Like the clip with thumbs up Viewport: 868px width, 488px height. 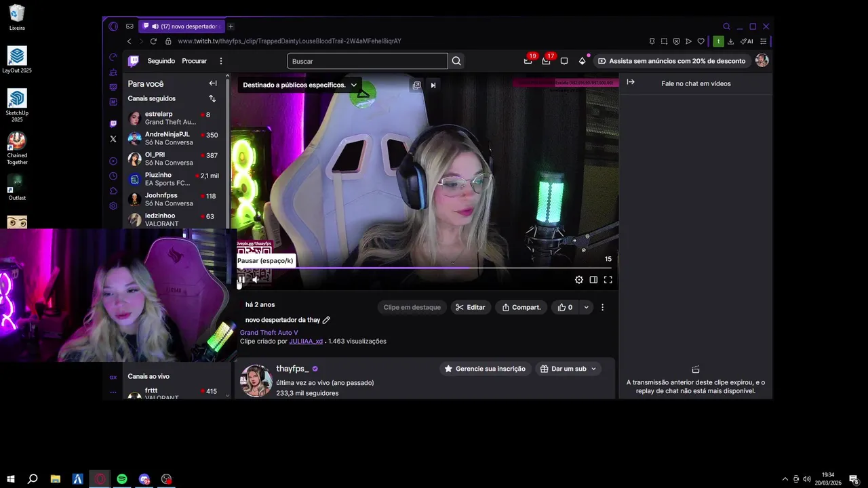point(565,307)
